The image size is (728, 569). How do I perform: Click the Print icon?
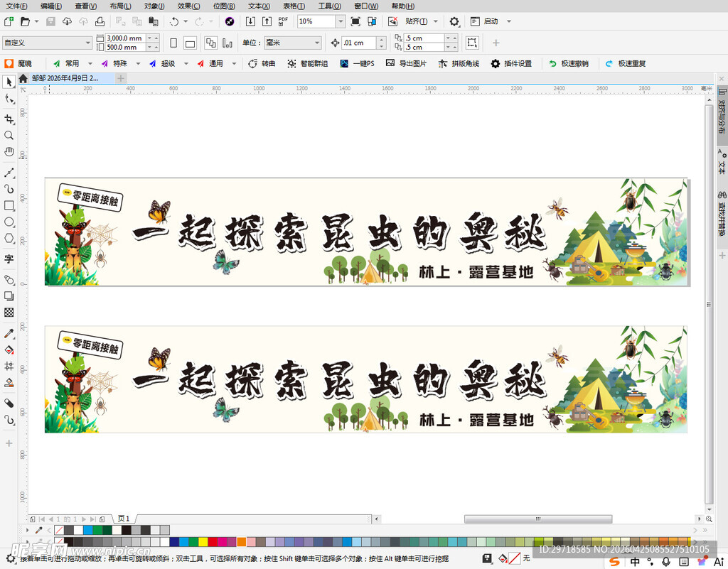pos(100,21)
